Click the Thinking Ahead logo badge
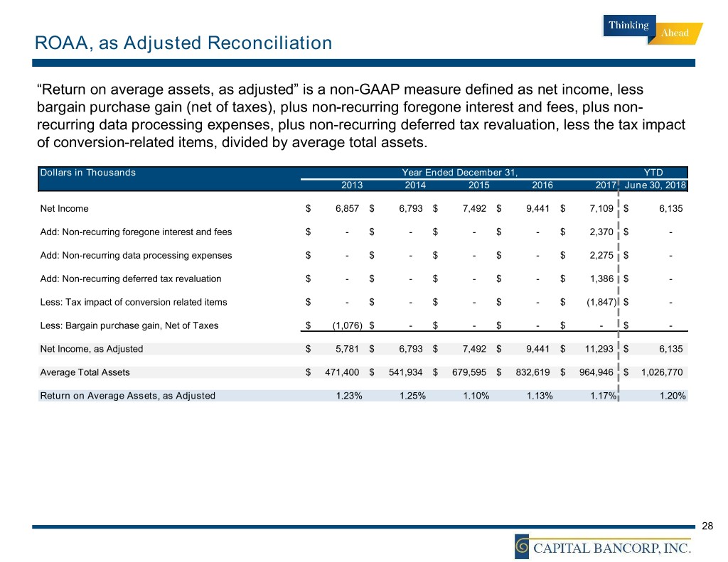The image size is (728, 562). (x=652, y=30)
